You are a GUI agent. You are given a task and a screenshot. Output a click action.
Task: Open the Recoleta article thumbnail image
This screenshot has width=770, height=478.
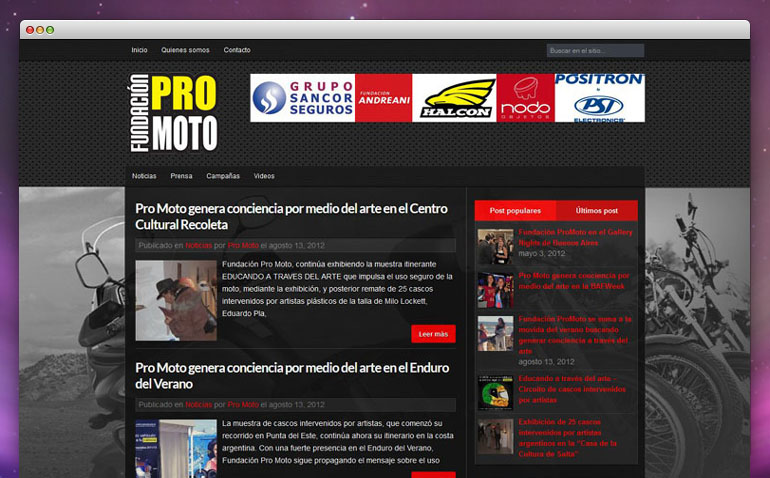(176, 301)
